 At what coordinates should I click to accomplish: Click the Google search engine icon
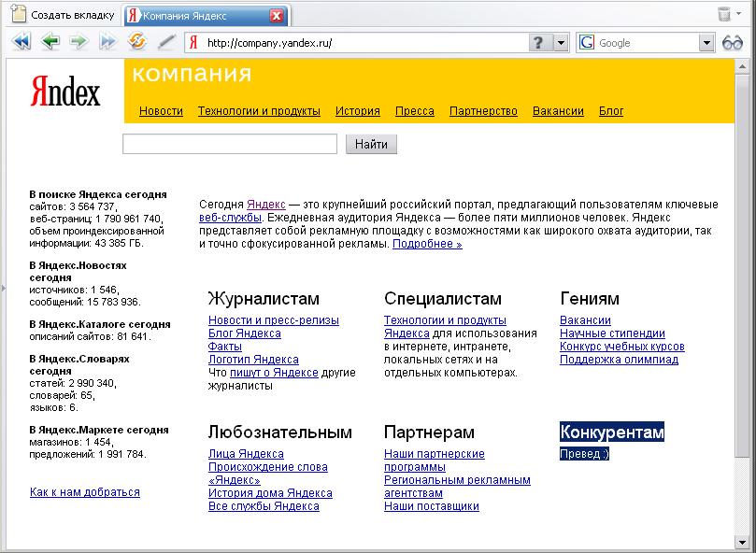pos(586,42)
